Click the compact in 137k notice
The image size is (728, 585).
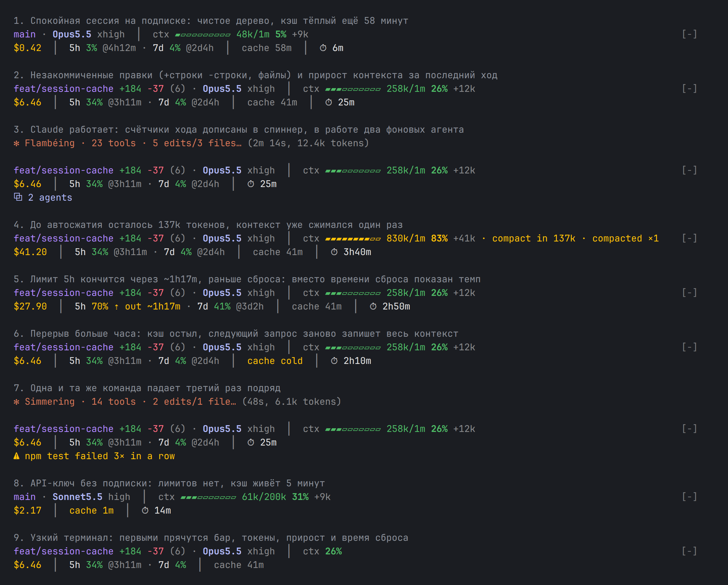(x=534, y=239)
